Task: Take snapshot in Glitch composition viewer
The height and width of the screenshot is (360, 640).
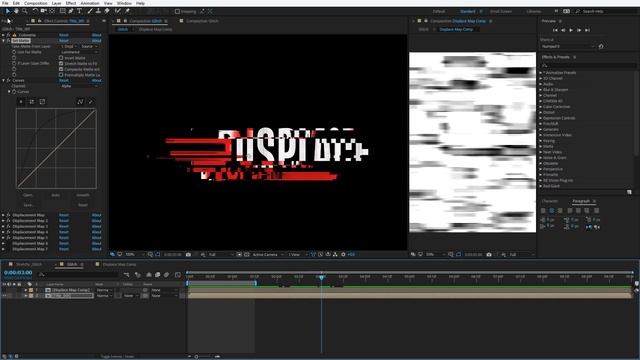Action: click(x=188, y=254)
